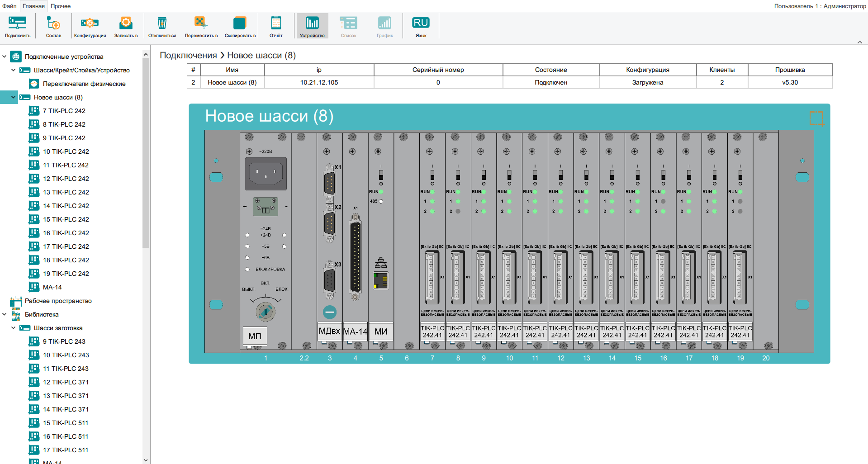
Task: Collapse Шасси/Крейт/Стойка/Устройство node
Action: [14, 70]
